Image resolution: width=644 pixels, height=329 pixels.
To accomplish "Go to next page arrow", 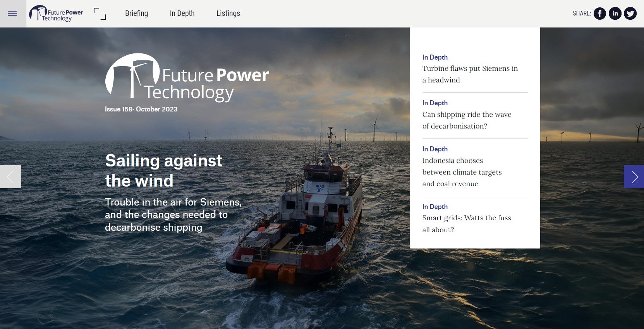I will (634, 177).
